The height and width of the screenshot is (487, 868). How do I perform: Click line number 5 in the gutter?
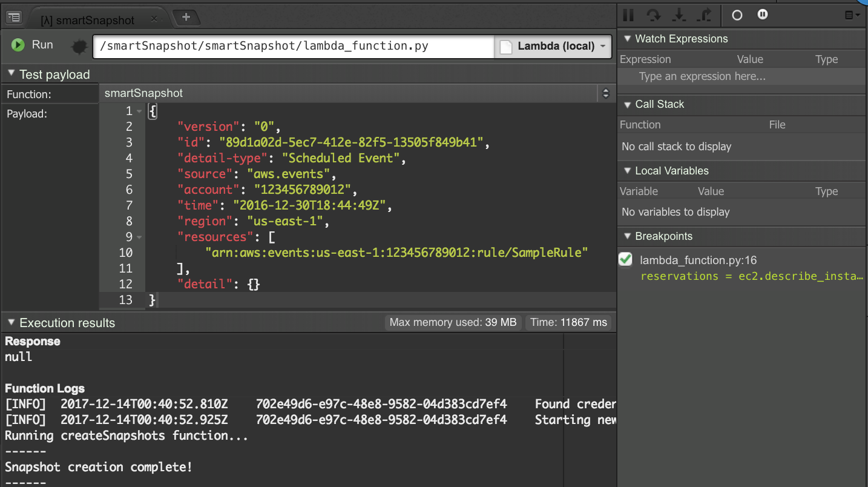click(129, 174)
